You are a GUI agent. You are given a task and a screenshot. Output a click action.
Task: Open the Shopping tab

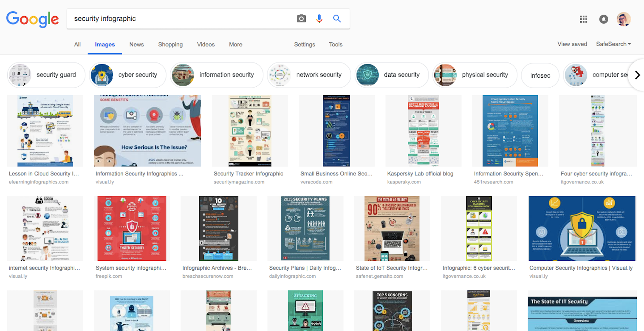[x=170, y=44]
